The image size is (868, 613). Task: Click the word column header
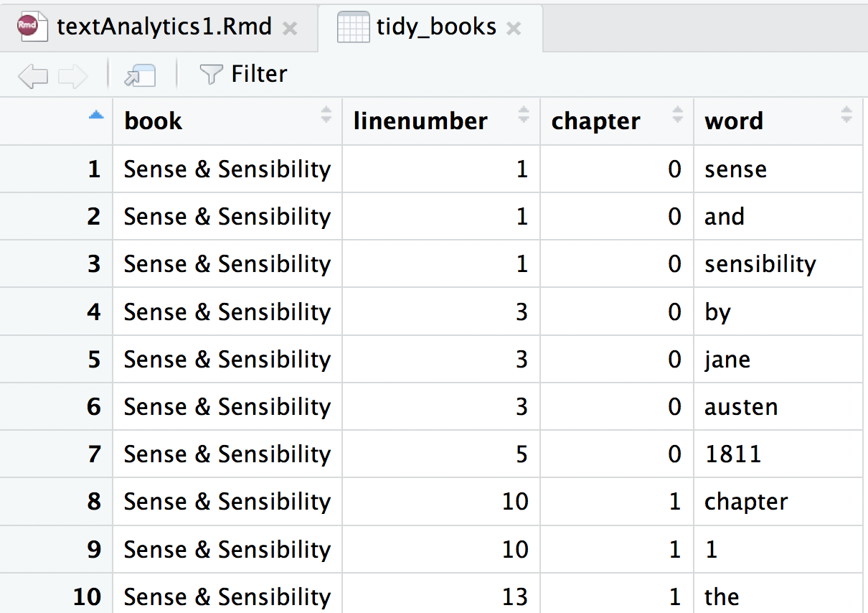point(734,121)
